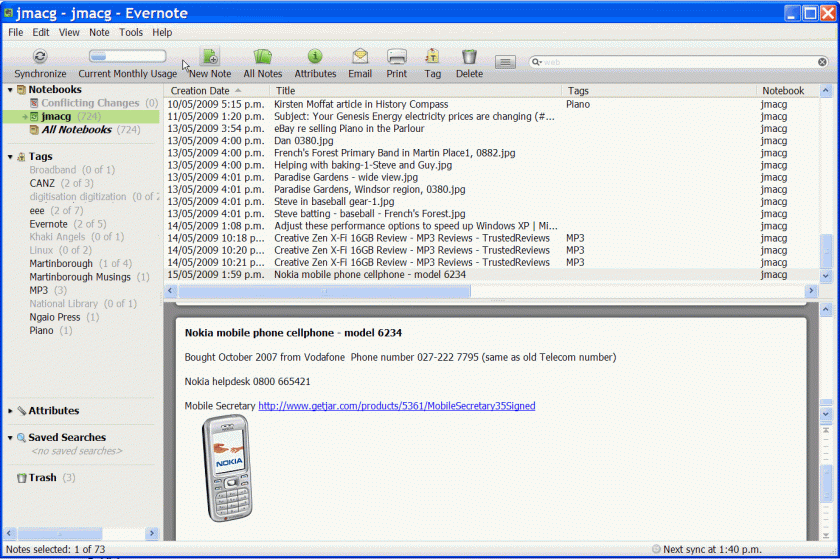This screenshot has height=559, width=840.
Task: Click the Conflicting Changes notebook icon
Action: (34, 103)
